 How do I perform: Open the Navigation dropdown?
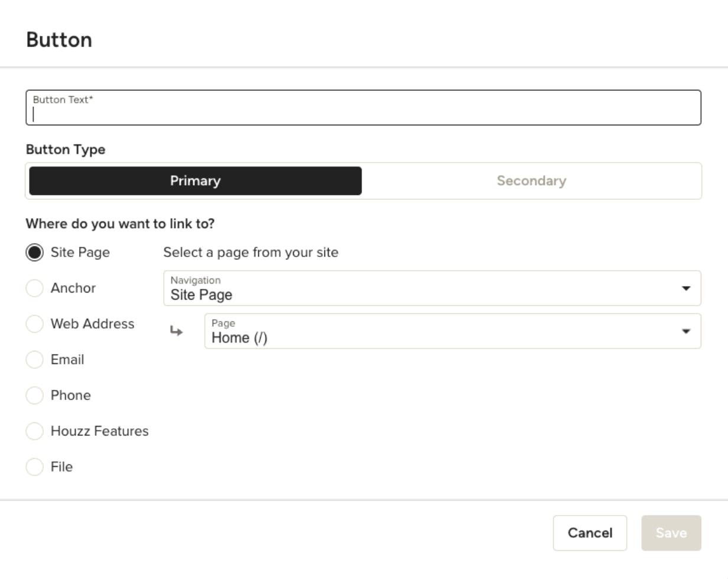coord(432,288)
